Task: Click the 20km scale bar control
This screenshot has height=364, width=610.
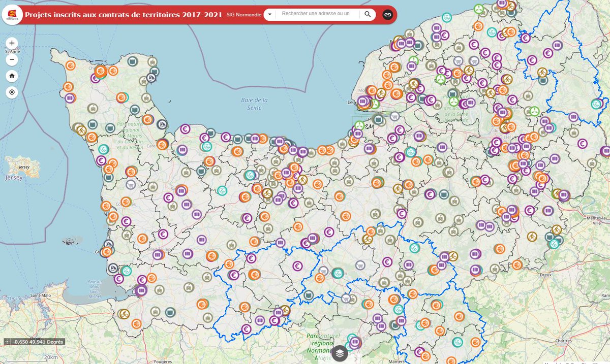Action: [51, 357]
